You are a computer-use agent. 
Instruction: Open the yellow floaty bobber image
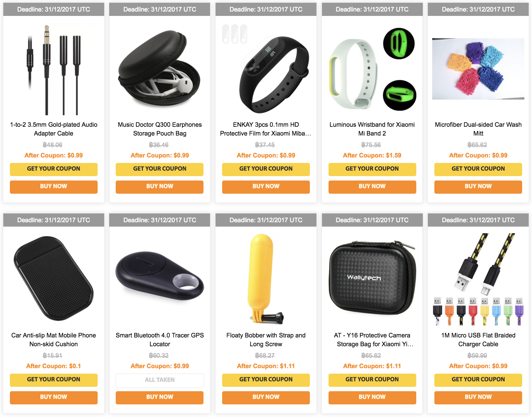point(266,279)
